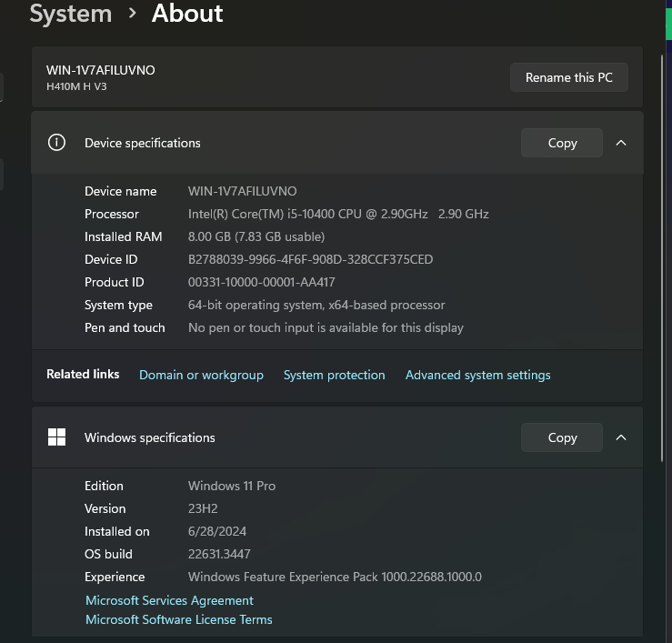
Task: Open the Microsoft Services Agreement link
Action: click(x=169, y=600)
